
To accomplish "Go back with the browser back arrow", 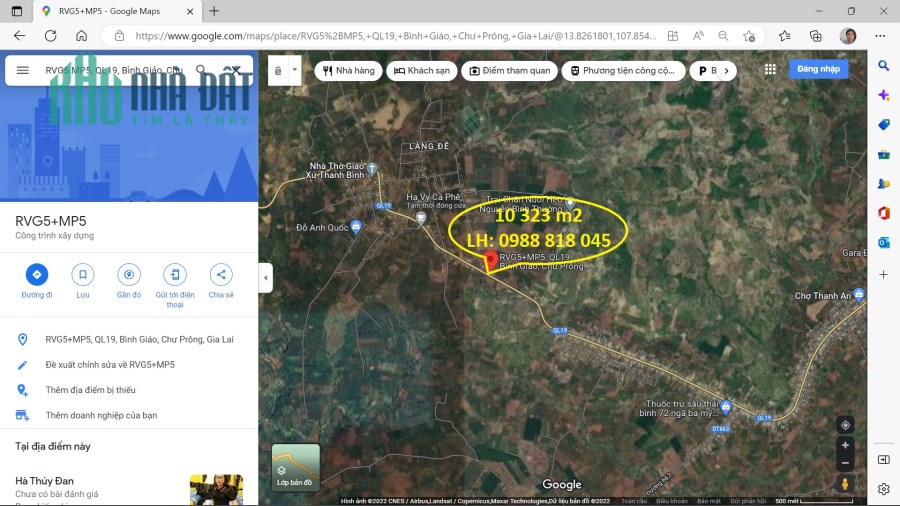I will click(20, 36).
